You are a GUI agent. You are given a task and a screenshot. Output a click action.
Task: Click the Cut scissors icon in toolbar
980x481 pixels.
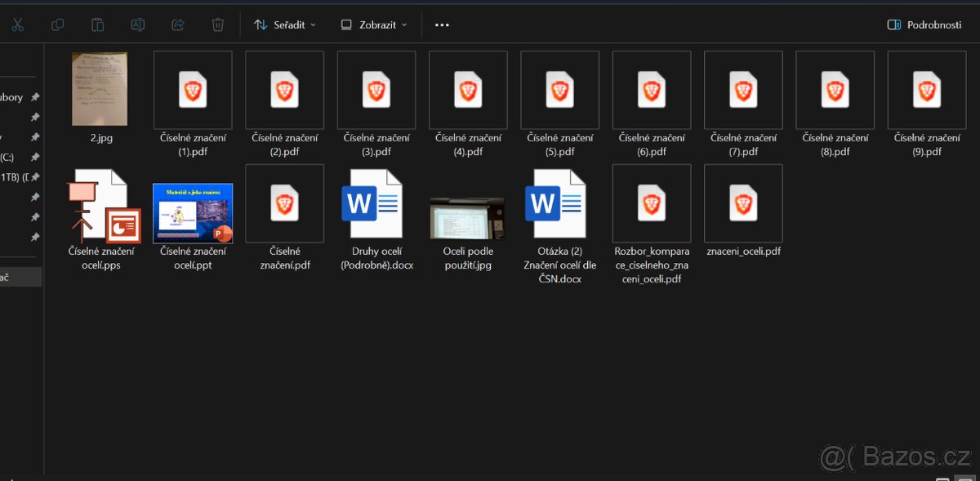(17, 24)
